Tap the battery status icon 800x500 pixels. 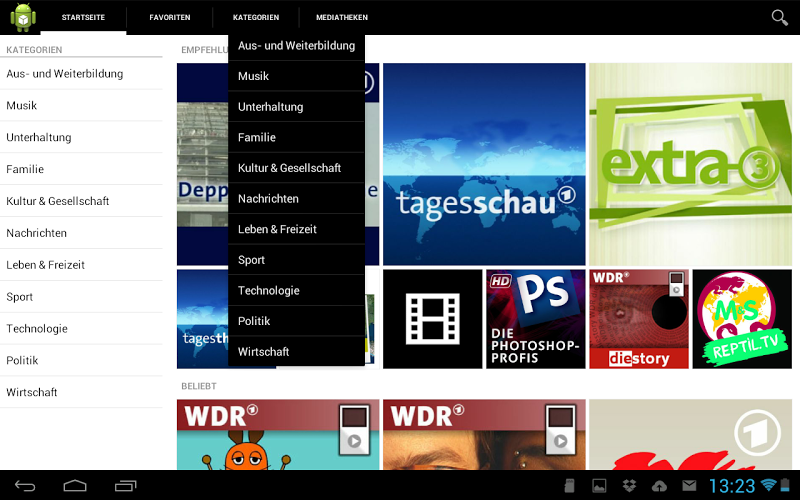(785, 485)
